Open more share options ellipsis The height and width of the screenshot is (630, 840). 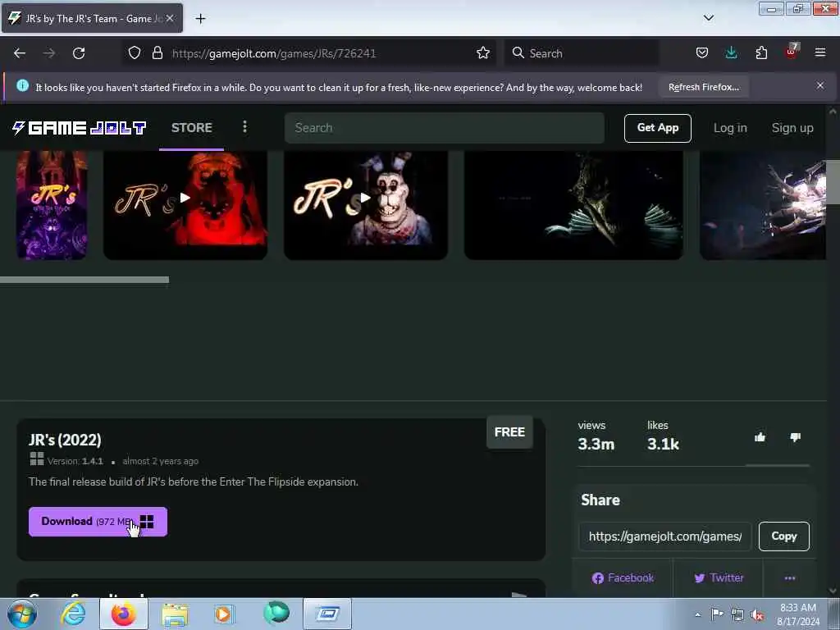[790, 578]
